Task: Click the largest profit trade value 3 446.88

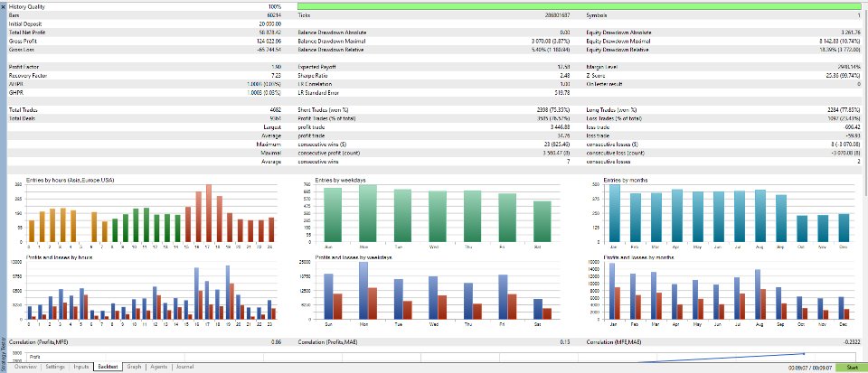Action: 560,127
